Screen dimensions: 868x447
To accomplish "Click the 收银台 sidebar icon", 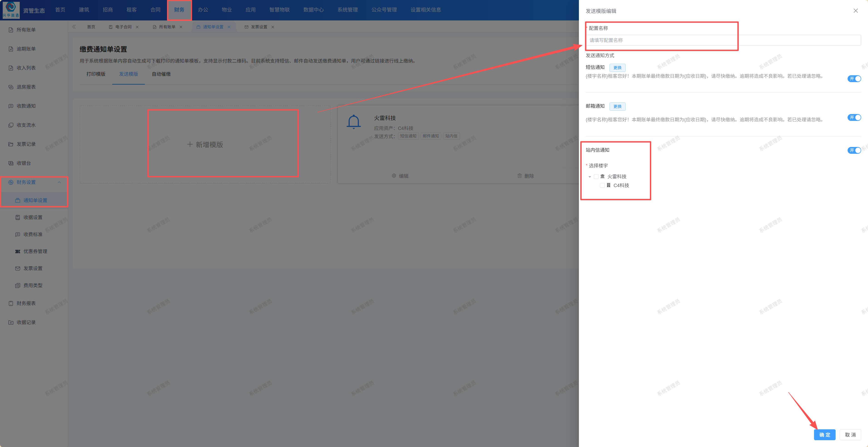I will pos(11,163).
